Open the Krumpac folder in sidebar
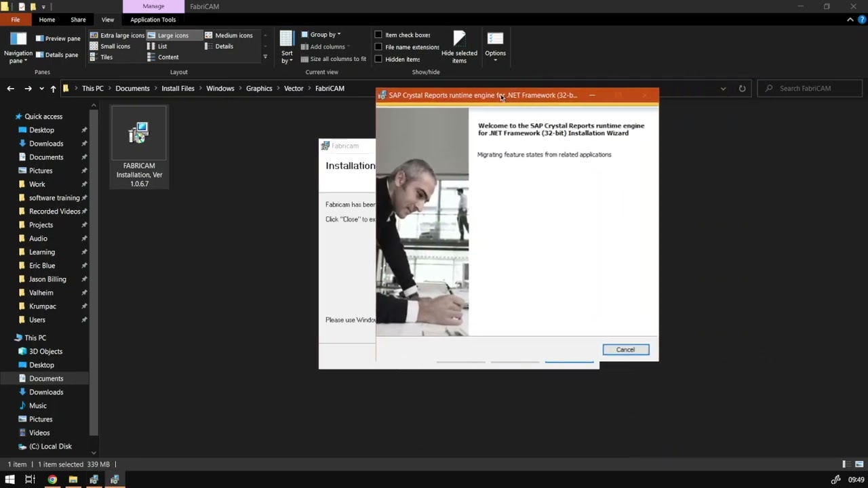 42,306
